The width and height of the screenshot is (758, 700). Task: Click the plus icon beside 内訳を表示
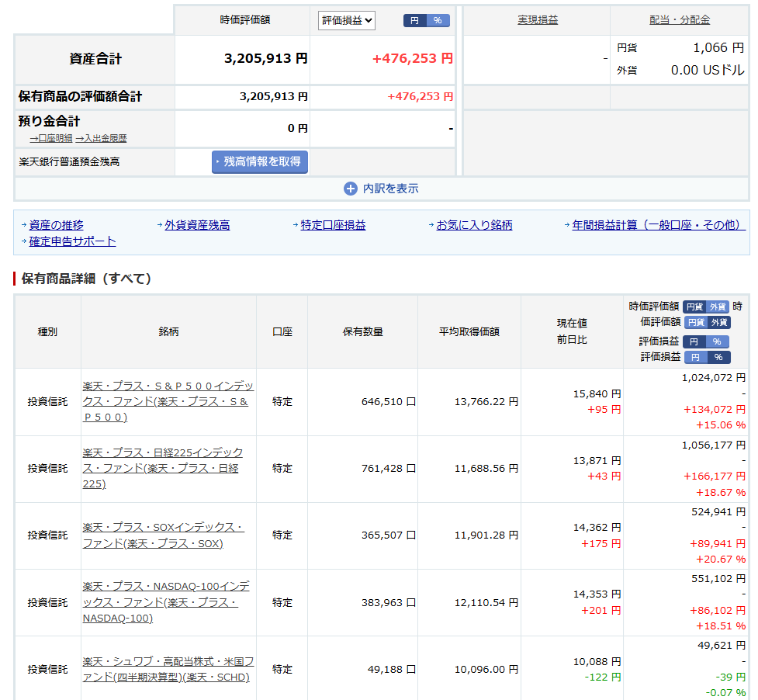point(351,189)
